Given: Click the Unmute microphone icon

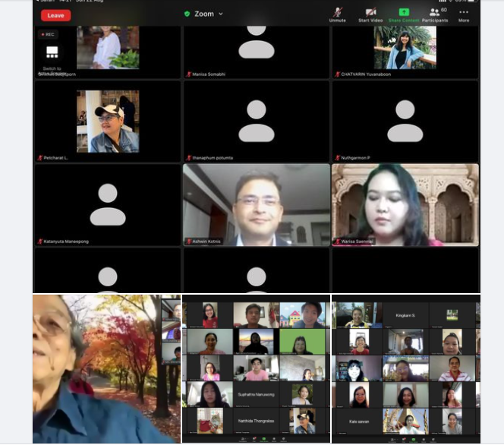Looking at the screenshot, I should click(338, 12).
